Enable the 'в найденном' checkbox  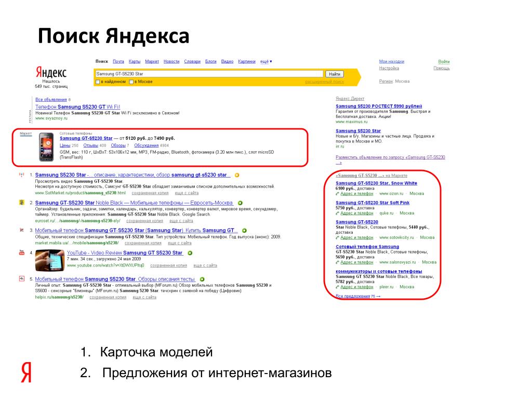98,82
